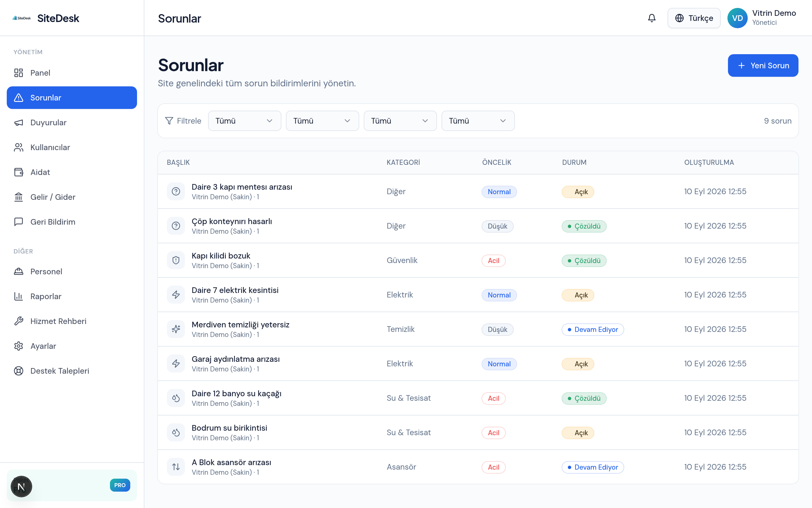Click the elevator arrows icon for A Blok asansör arızası
This screenshot has height=508, width=812.
tap(176, 467)
